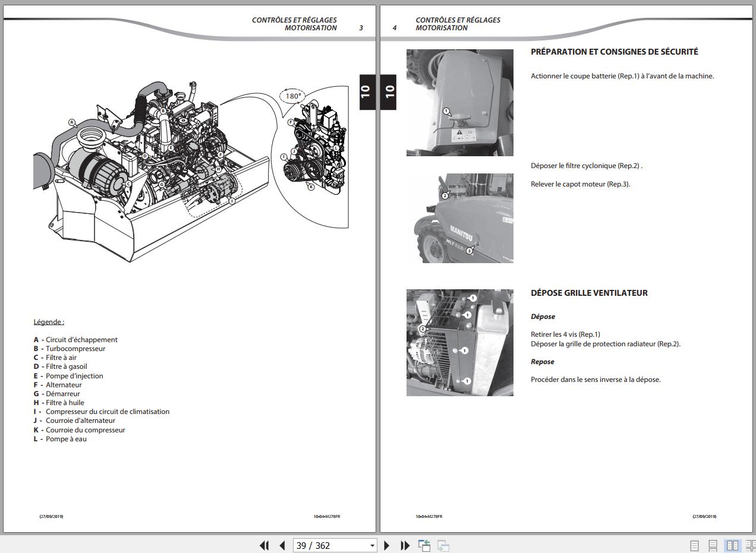This screenshot has height=553, width=756.
Task: Jump to the last page
Action: click(x=405, y=545)
